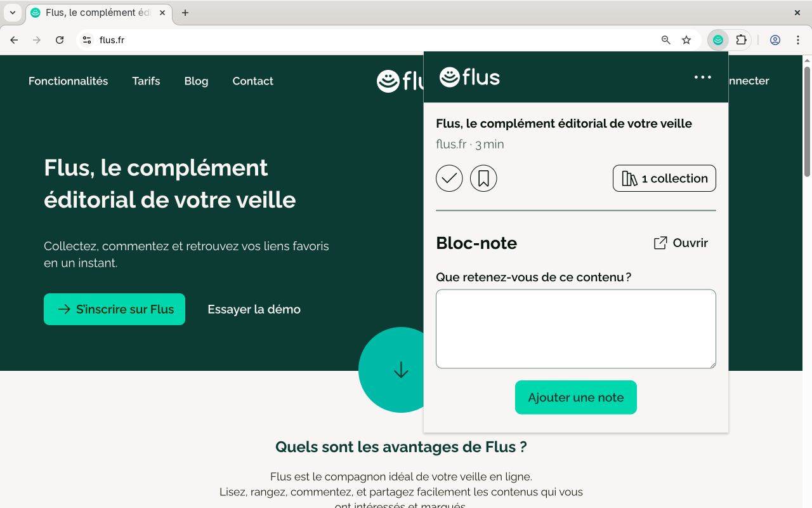Click the Ajouter une note button
The height and width of the screenshot is (508, 812).
tap(576, 398)
